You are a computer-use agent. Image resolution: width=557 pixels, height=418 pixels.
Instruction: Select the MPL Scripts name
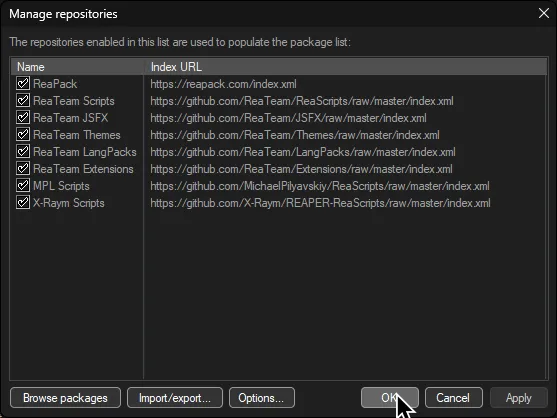pos(61,186)
